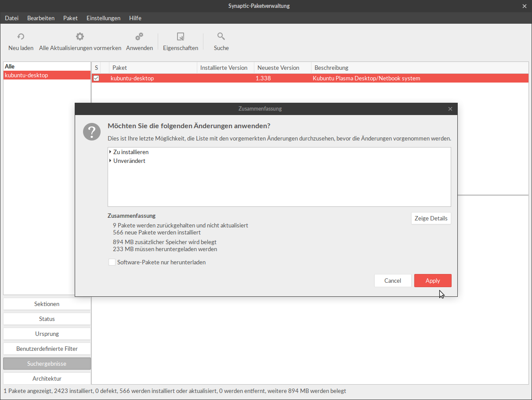Open Eigenschaften from the toolbar
Viewport: 532px width, 400px height.
[181, 42]
